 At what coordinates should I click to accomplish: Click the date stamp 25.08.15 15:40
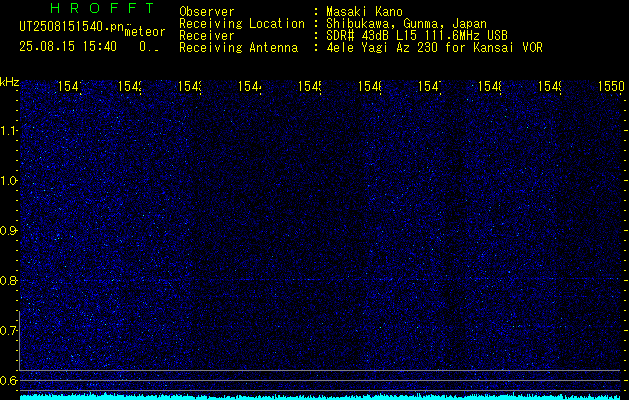[x=68, y=47]
